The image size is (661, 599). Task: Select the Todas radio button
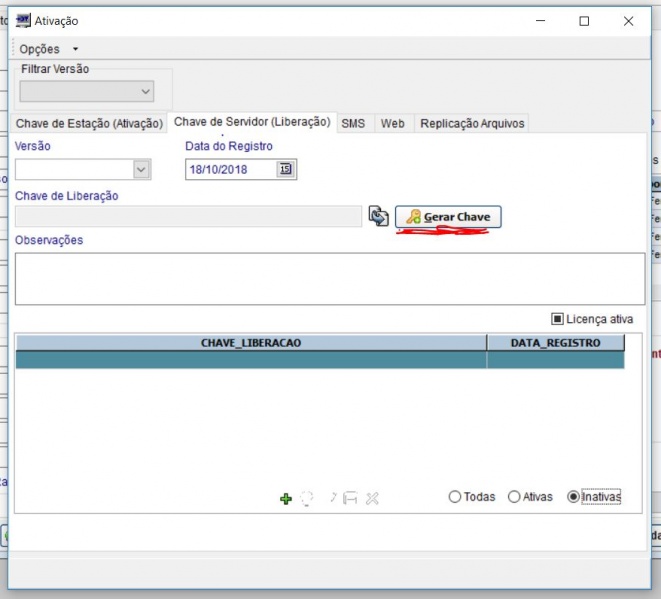455,497
